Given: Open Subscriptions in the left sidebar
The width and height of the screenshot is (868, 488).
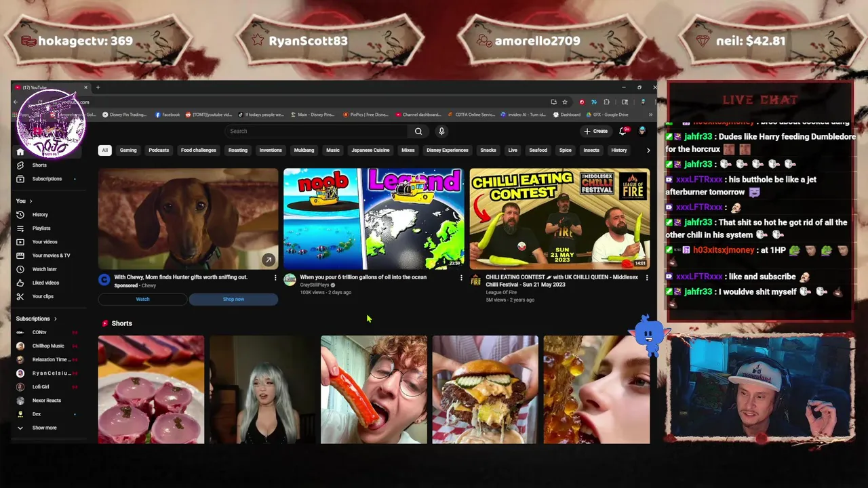Looking at the screenshot, I should (47, 179).
